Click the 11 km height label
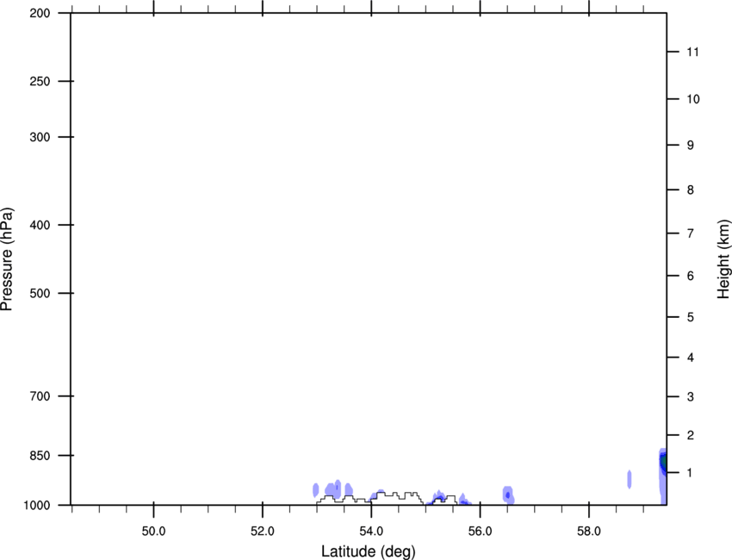The image size is (732, 560). (x=692, y=52)
